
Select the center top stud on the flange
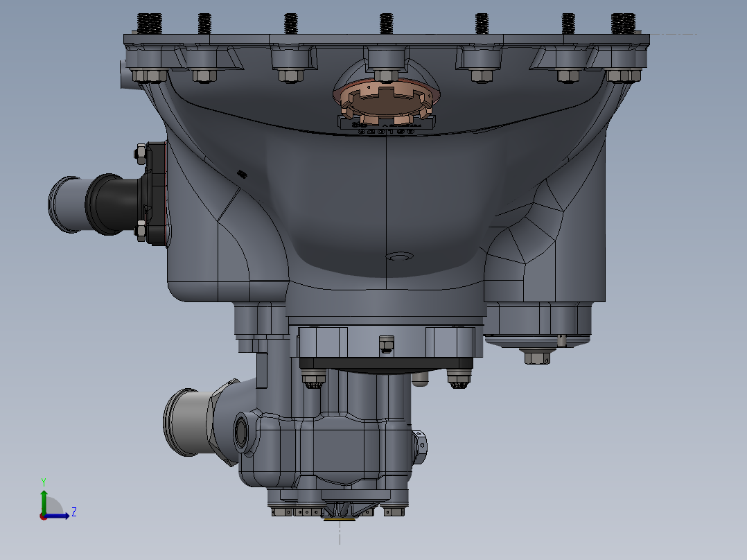[x=387, y=24]
